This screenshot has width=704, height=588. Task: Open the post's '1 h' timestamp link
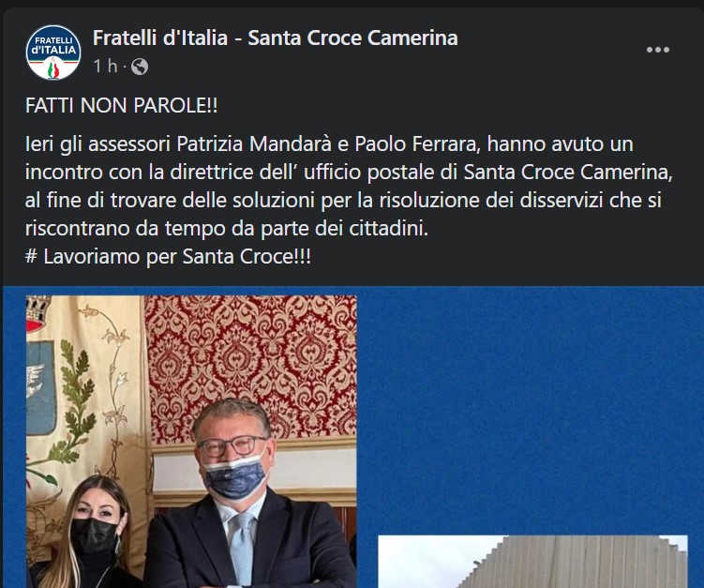105,67
